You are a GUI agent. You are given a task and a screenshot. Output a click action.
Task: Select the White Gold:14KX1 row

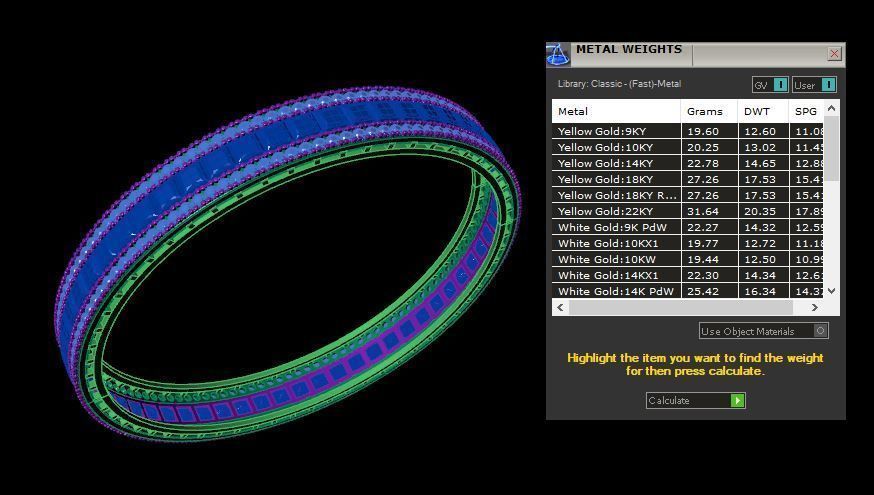688,275
